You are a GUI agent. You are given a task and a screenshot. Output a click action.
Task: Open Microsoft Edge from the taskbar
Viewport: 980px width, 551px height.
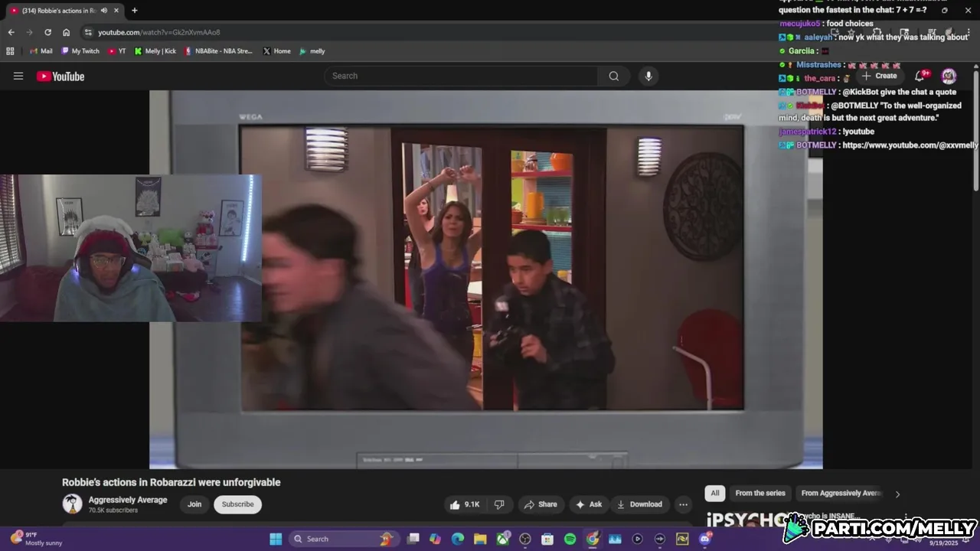[x=458, y=539]
